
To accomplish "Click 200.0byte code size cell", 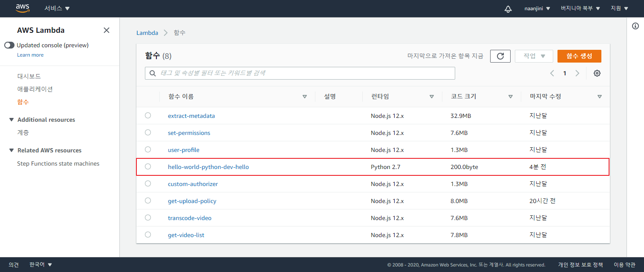I will click(x=464, y=167).
